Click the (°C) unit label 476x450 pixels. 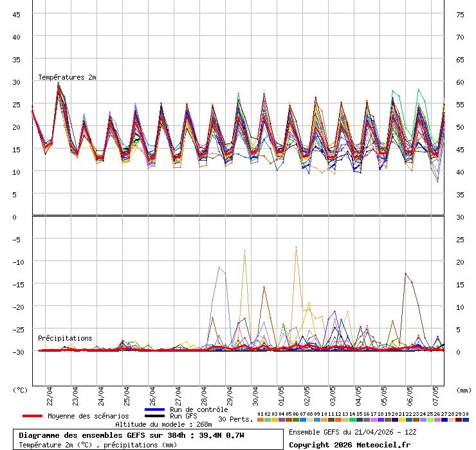tap(21, 390)
